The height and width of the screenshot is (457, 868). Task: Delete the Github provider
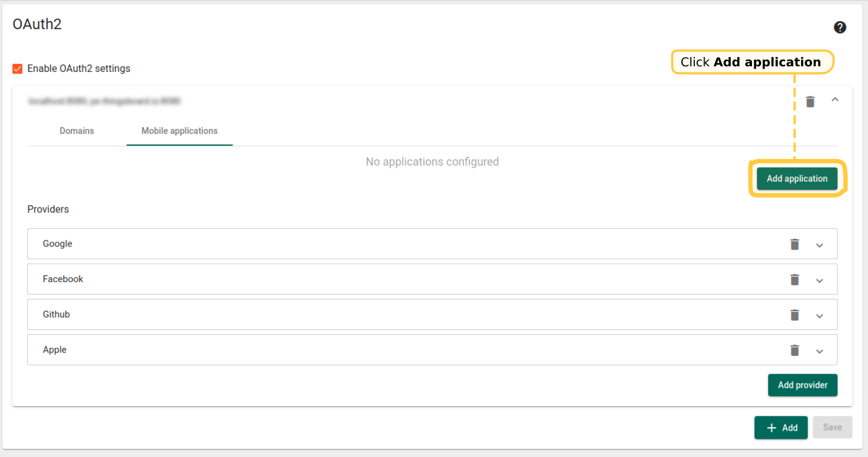pyautogui.click(x=794, y=315)
